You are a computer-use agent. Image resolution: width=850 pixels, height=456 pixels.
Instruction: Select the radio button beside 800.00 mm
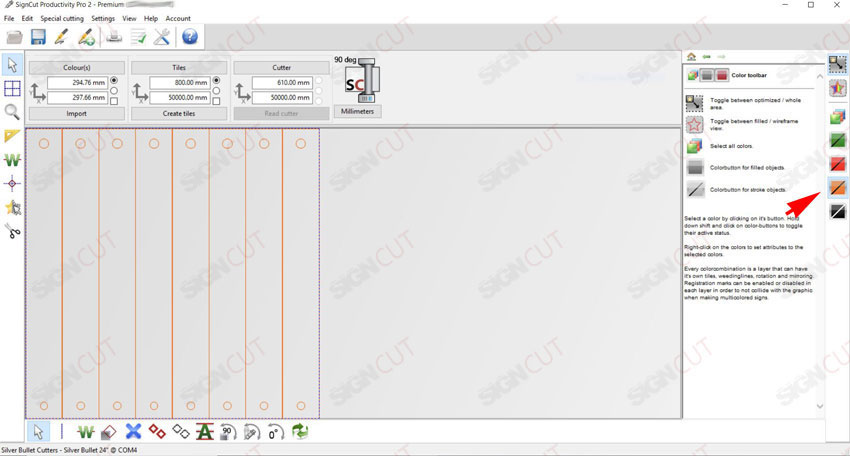point(216,80)
